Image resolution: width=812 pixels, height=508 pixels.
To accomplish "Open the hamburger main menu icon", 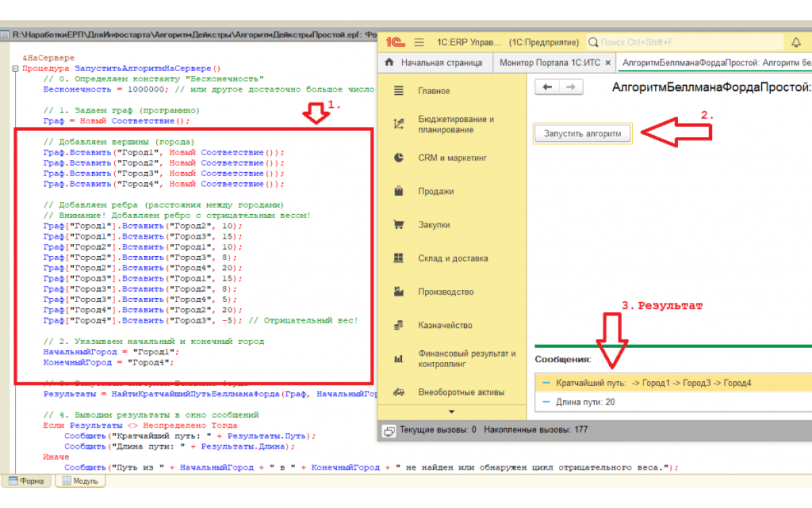I will (x=419, y=42).
